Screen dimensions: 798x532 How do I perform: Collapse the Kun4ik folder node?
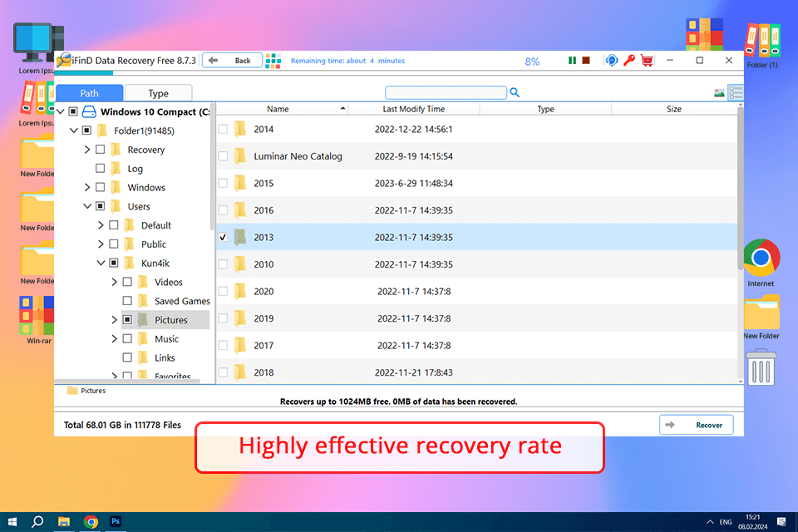(x=101, y=264)
